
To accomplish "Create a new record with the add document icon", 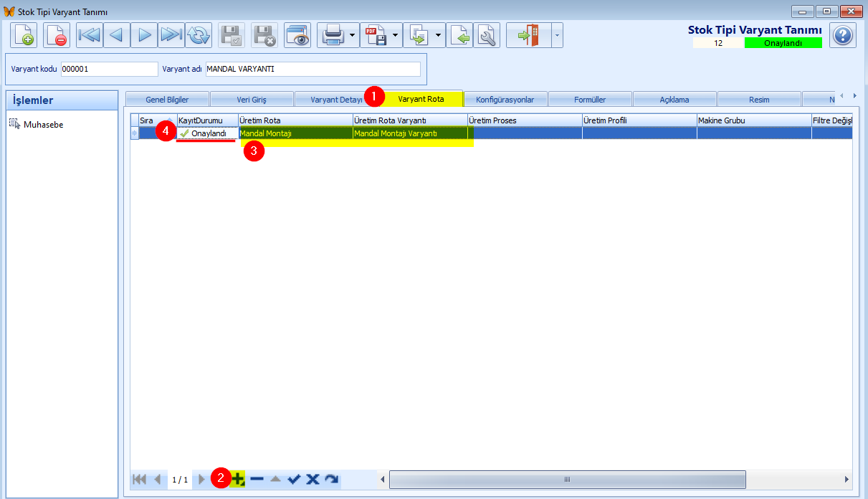I will click(x=24, y=35).
